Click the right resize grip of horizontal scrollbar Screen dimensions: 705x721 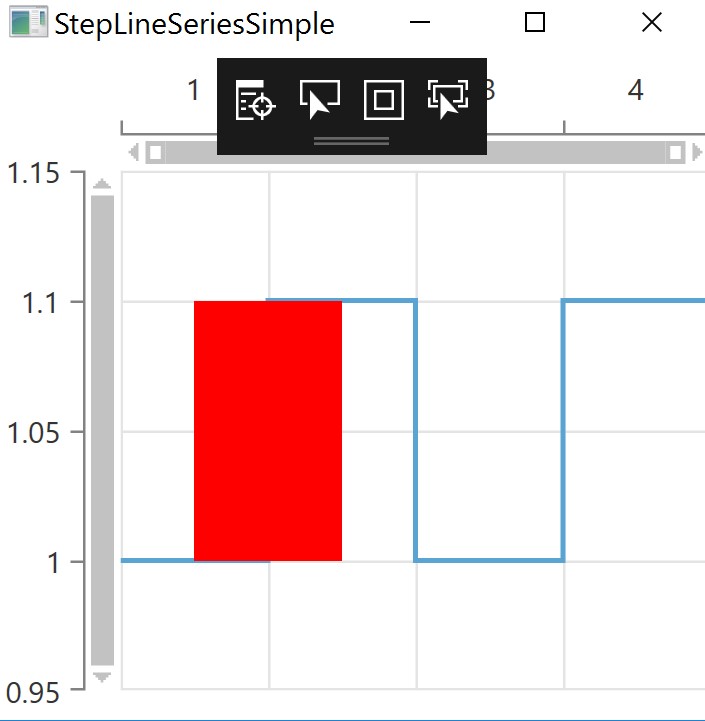coord(675,152)
